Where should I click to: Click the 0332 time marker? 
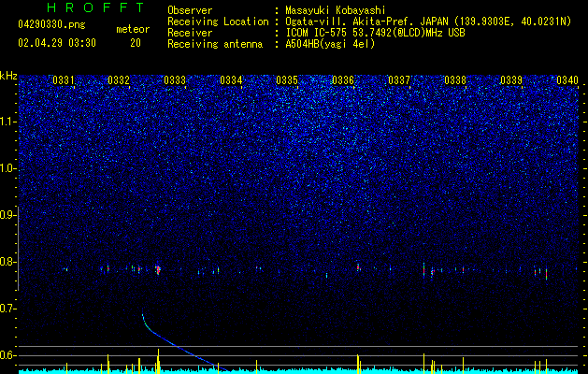pyautogui.click(x=119, y=80)
